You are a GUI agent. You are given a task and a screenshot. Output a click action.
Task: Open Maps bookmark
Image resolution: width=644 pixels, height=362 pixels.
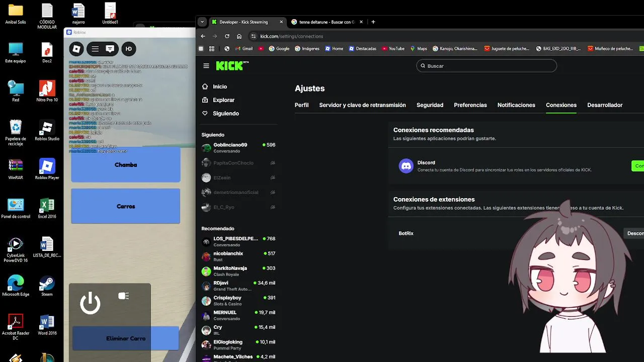(x=419, y=49)
